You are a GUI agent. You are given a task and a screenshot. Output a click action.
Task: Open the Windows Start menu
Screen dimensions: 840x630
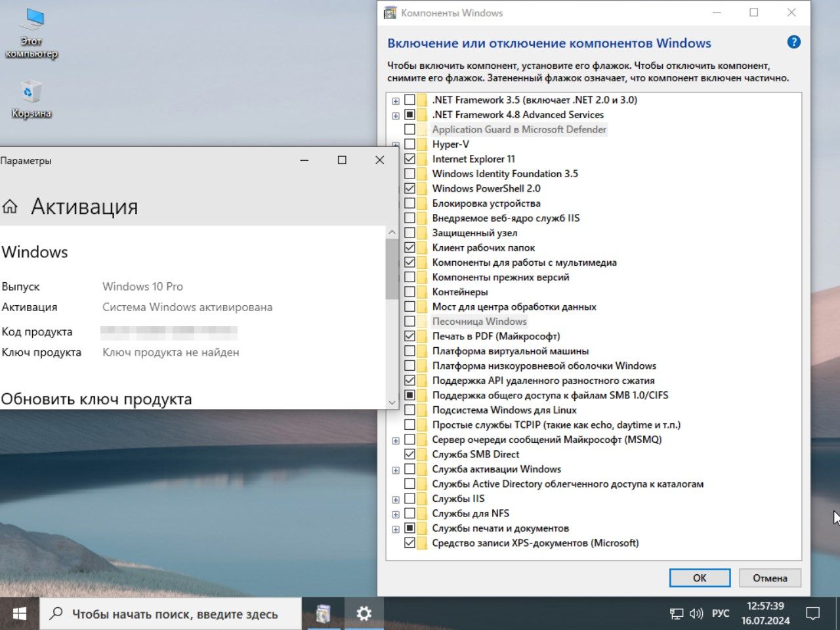click(x=20, y=614)
